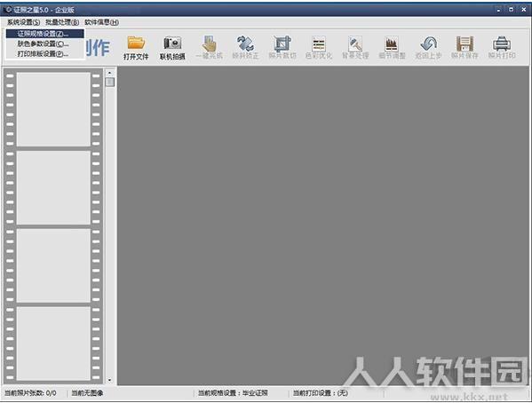
Task: Click the 一键完成 hand icon
Action: [209, 48]
